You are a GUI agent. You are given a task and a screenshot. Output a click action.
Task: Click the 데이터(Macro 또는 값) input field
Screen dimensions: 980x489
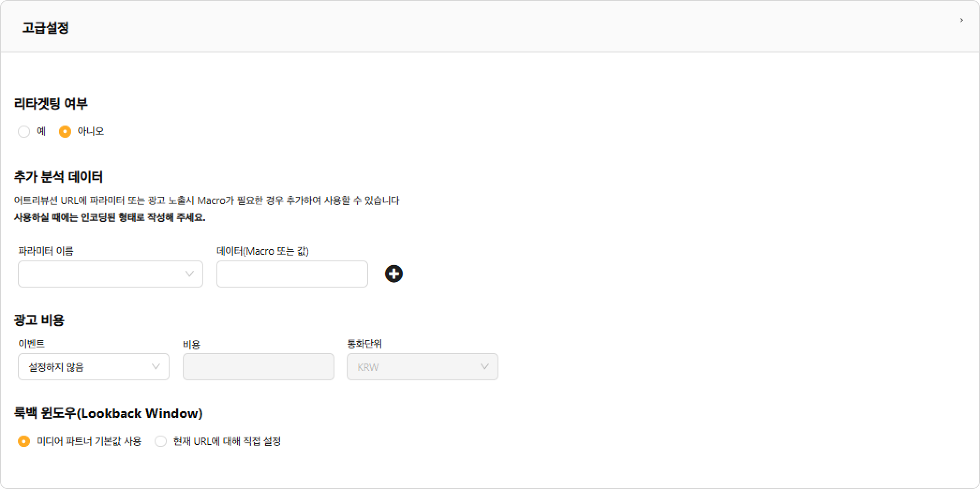(292, 274)
